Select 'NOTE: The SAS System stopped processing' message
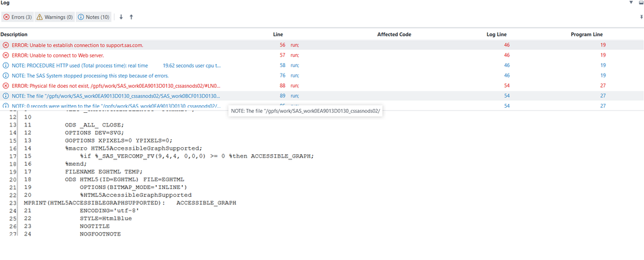The image size is (644, 260). coord(90,75)
